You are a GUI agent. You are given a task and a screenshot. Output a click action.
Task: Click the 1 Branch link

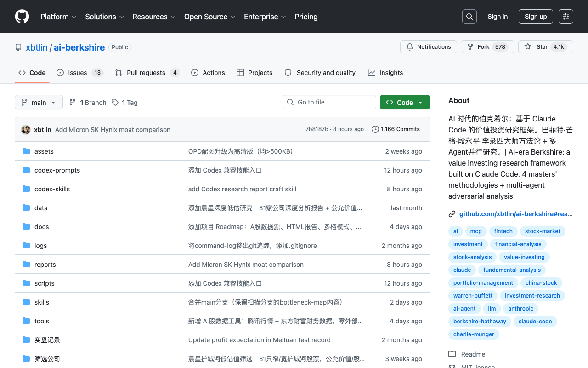click(x=88, y=102)
